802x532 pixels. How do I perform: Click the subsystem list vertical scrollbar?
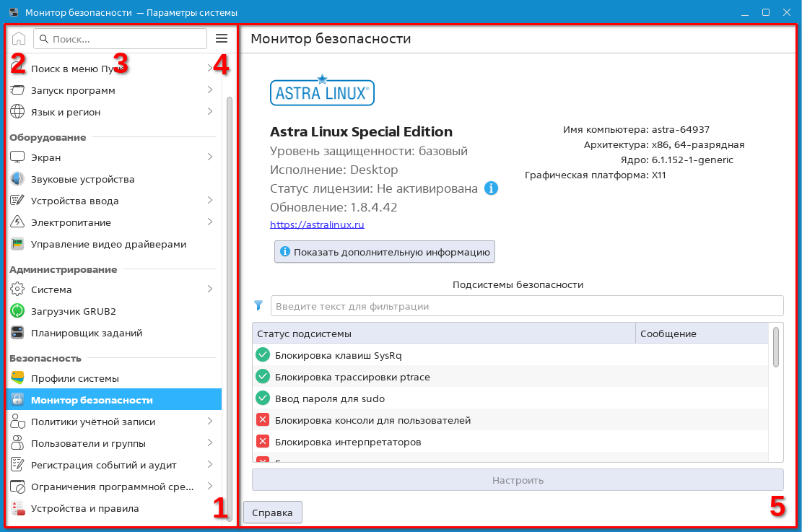click(776, 347)
